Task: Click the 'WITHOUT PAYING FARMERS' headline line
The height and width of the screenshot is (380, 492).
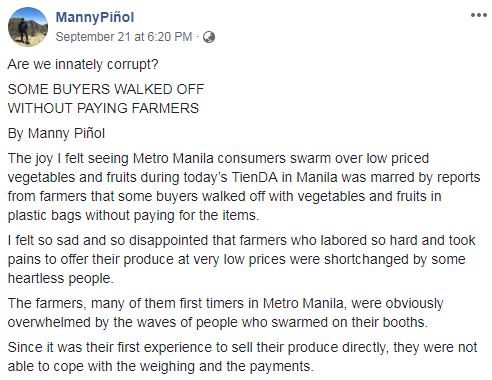Action: 103,108
